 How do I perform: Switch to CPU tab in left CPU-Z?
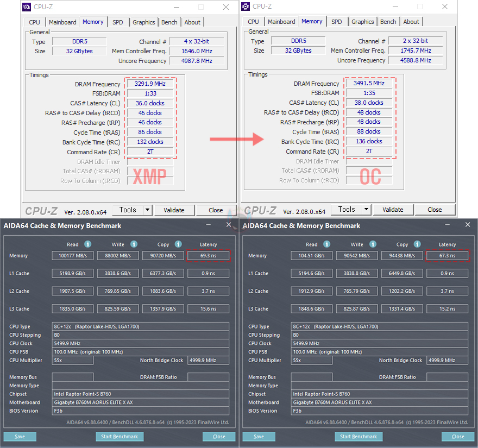click(x=34, y=22)
